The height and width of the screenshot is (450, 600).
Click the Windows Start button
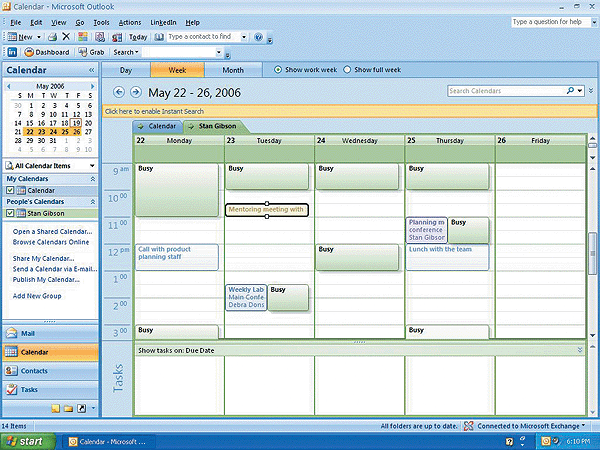pos(27,442)
